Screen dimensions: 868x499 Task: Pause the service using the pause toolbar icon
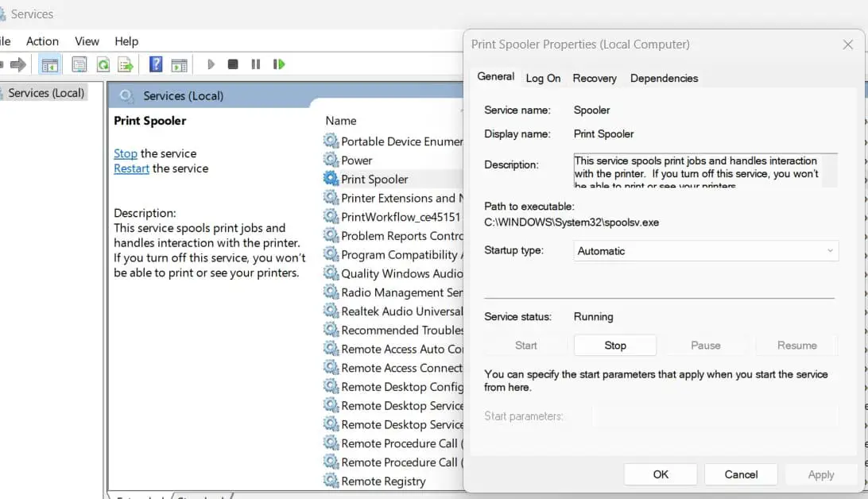click(x=255, y=64)
